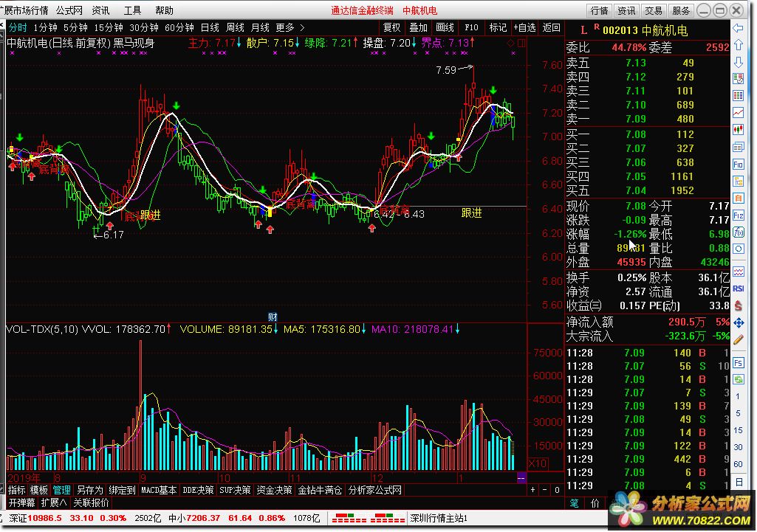
Task: Click the 30 minute period button in sidebar
Action: (739, 447)
